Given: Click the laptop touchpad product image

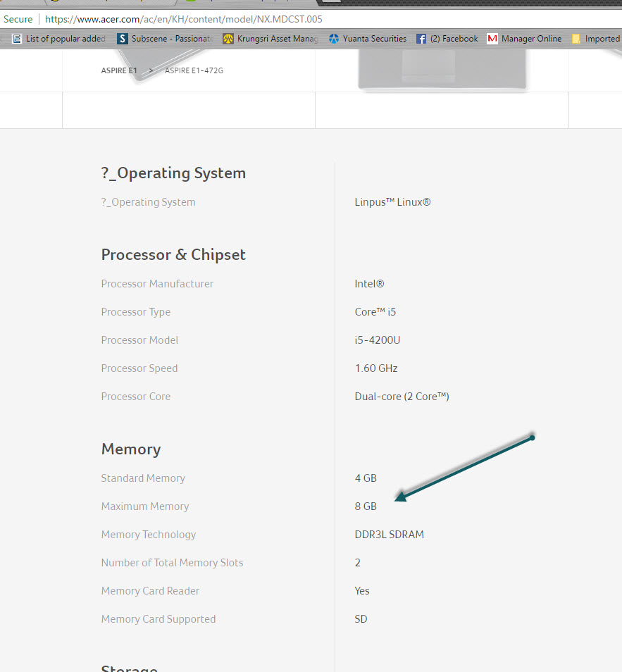Looking at the screenshot, I should 442,70.
